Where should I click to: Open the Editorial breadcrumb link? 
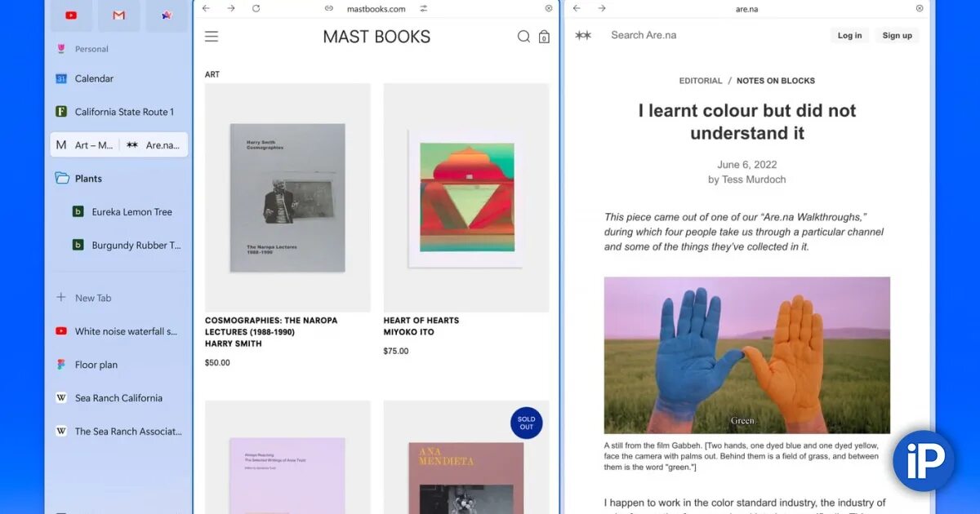click(701, 81)
